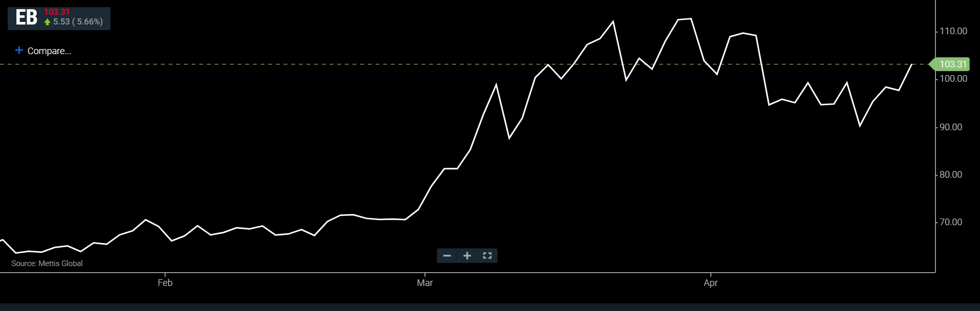980x311 pixels.
Task: Select the Feb label on time axis
Action: (x=165, y=283)
